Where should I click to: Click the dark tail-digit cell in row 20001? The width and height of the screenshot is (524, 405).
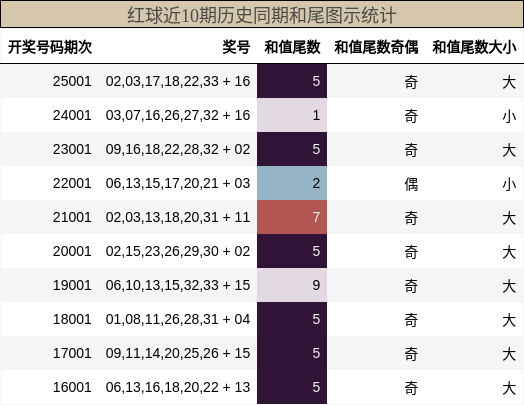coord(292,251)
